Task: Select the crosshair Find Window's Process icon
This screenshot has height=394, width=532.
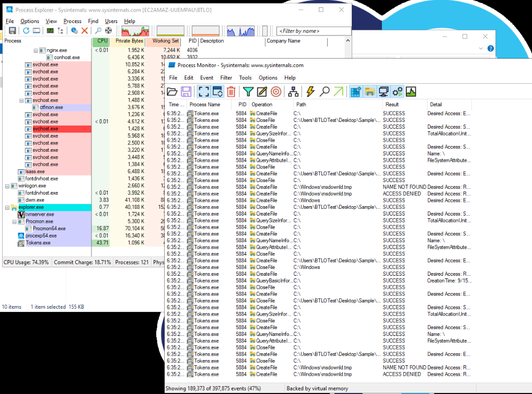Action: 108,30
